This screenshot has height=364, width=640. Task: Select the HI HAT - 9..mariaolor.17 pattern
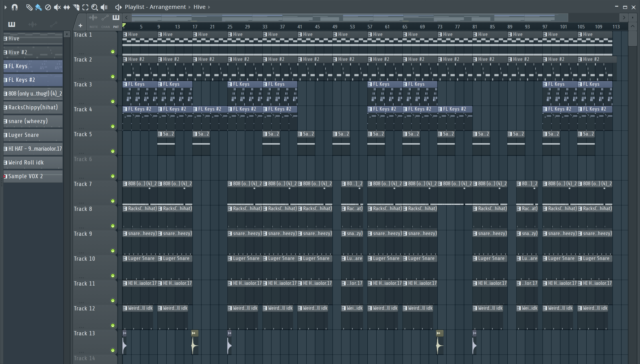pyautogui.click(x=33, y=149)
